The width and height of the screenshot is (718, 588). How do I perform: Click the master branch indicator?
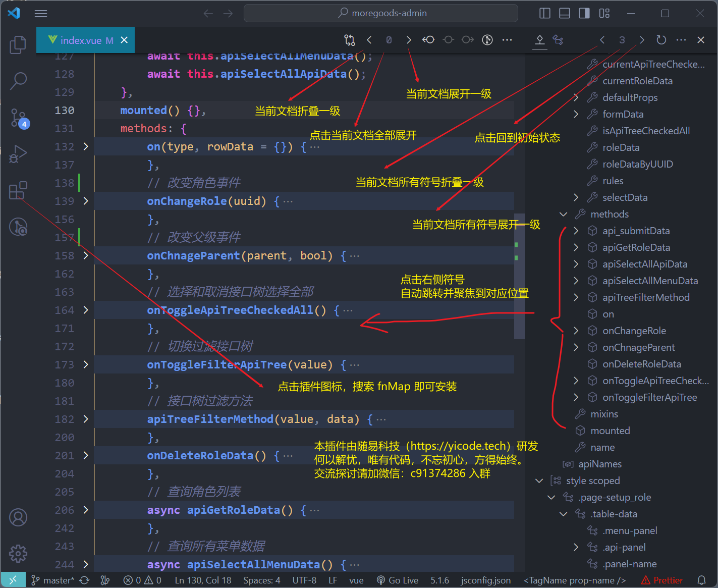pos(52,580)
